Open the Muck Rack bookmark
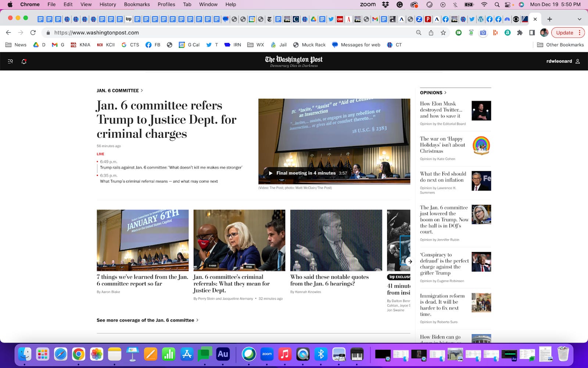588x368 pixels. (309, 45)
